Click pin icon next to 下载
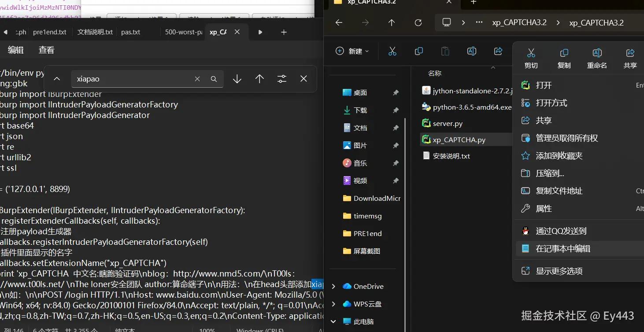644x332 pixels. click(x=396, y=110)
